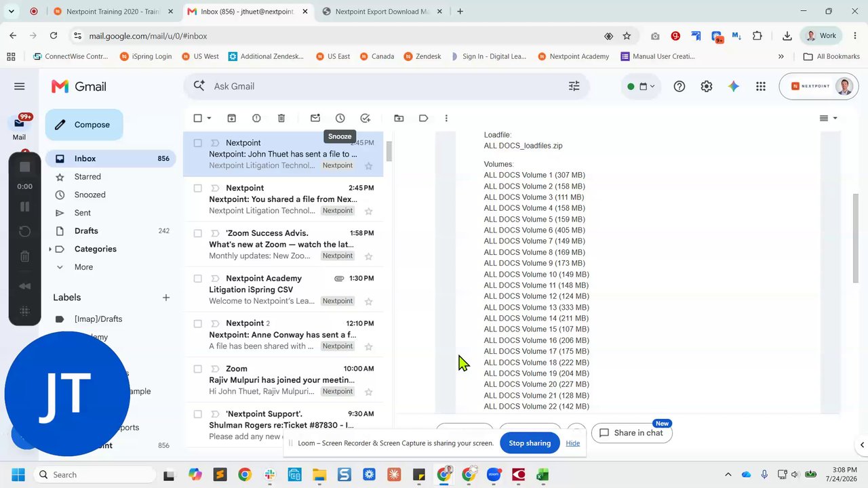Reload the Gmail page
This screenshot has width=868, height=488.
tap(54, 36)
